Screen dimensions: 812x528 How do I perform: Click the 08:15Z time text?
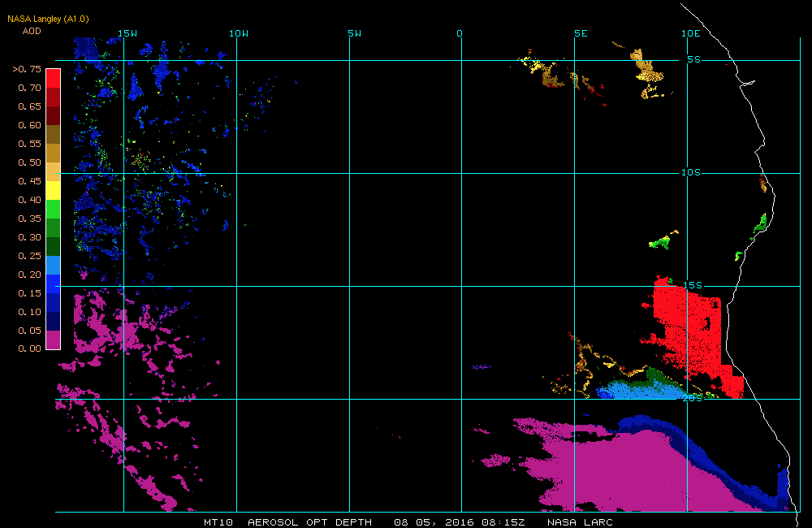click(x=503, y=522)
